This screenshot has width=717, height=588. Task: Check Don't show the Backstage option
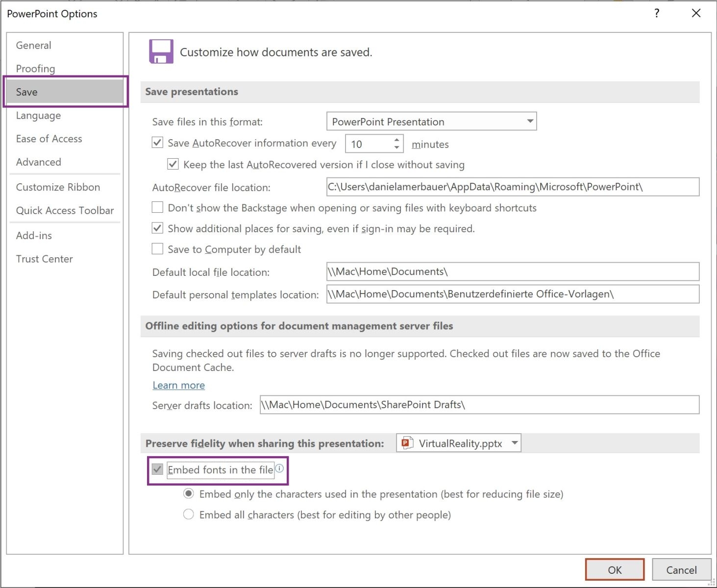157,208
